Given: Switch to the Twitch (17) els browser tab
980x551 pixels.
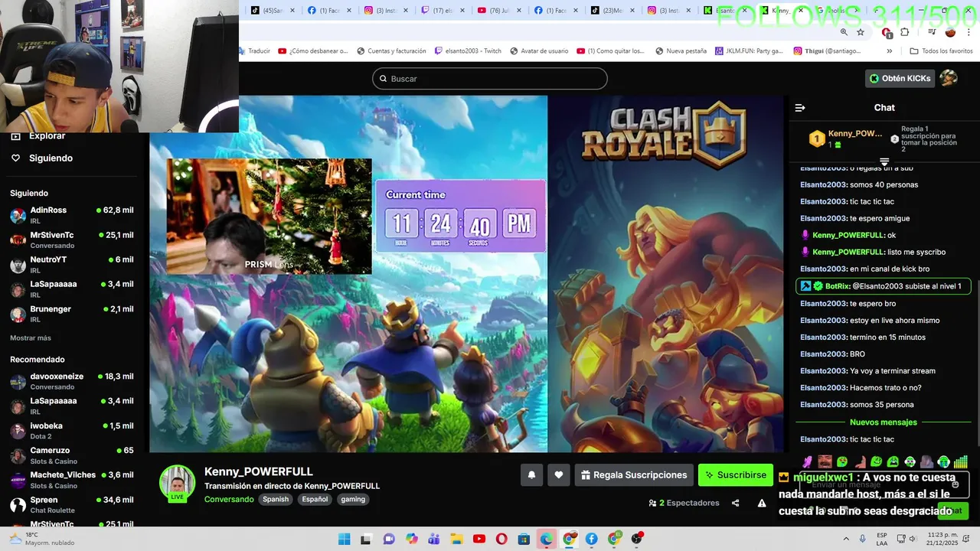Looking at the screenshot, I should (443, 10).
